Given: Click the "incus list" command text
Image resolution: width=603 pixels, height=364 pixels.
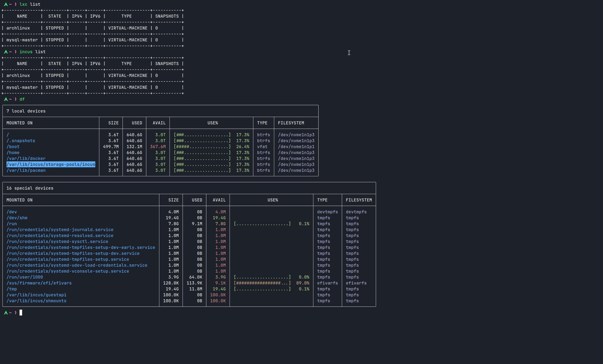Looking at the screenshot, I should [x=33, y=52].
